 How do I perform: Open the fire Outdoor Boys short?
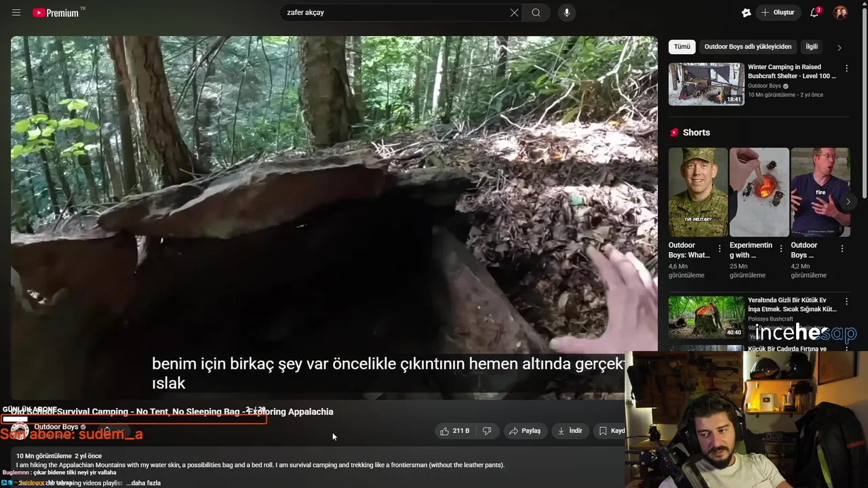click(820, 192)
